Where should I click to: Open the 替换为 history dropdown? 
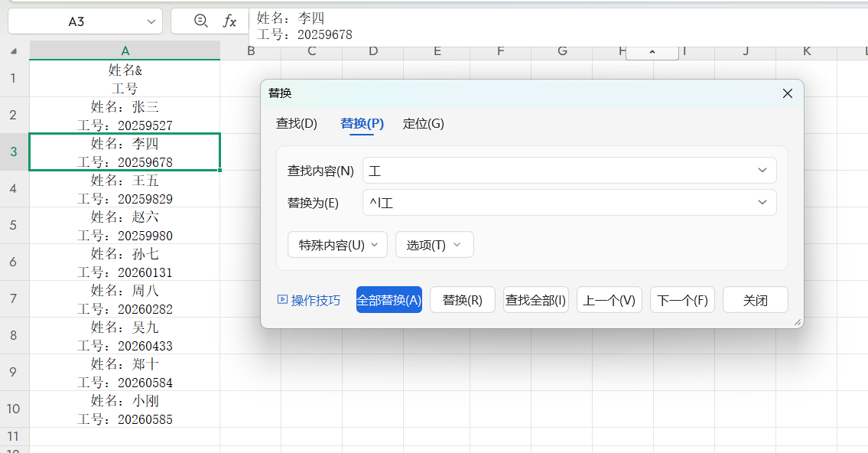(762, 202)
